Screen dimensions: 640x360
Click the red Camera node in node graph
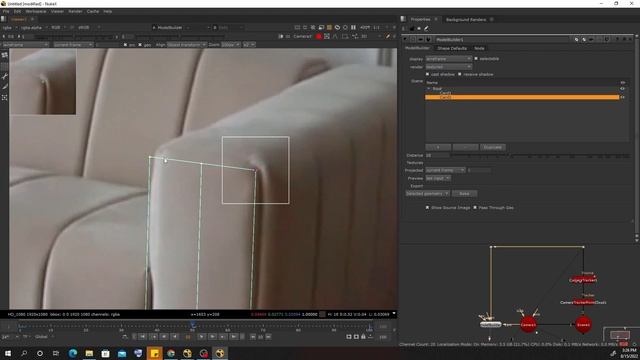pos(528,324)
